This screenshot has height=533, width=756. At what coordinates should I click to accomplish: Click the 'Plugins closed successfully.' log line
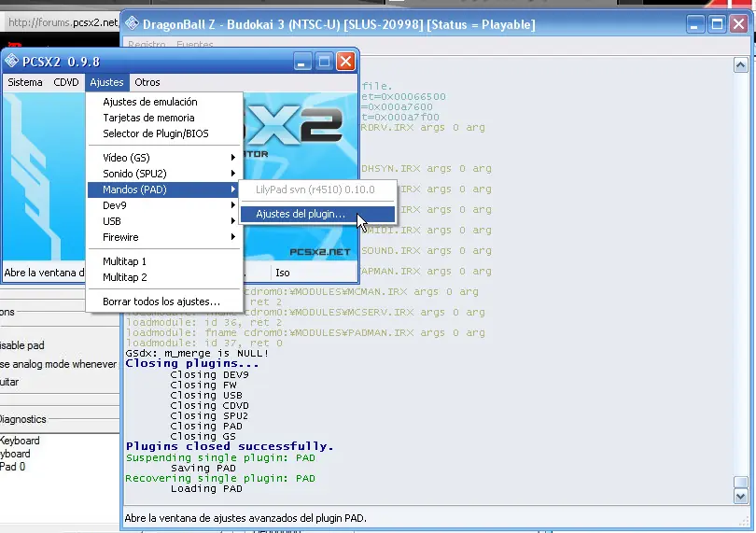230,447
